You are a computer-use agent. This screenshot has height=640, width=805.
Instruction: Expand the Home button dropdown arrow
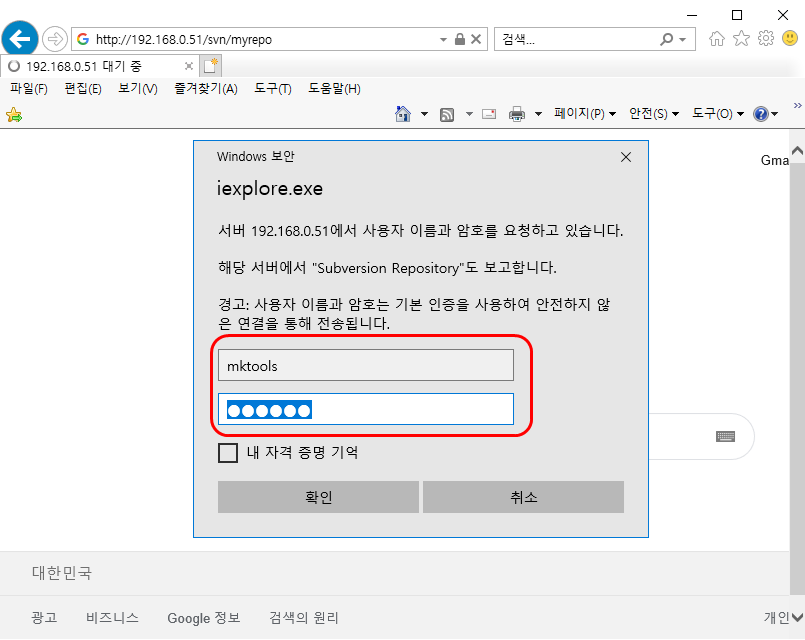pyautogui.click(x=424, y=114)
